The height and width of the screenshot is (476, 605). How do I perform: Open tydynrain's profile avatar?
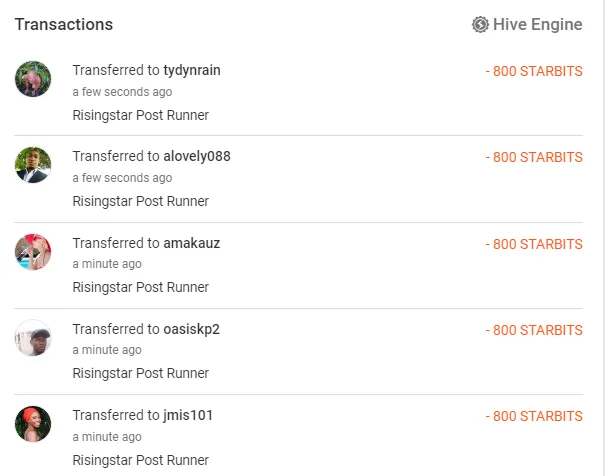33,79
